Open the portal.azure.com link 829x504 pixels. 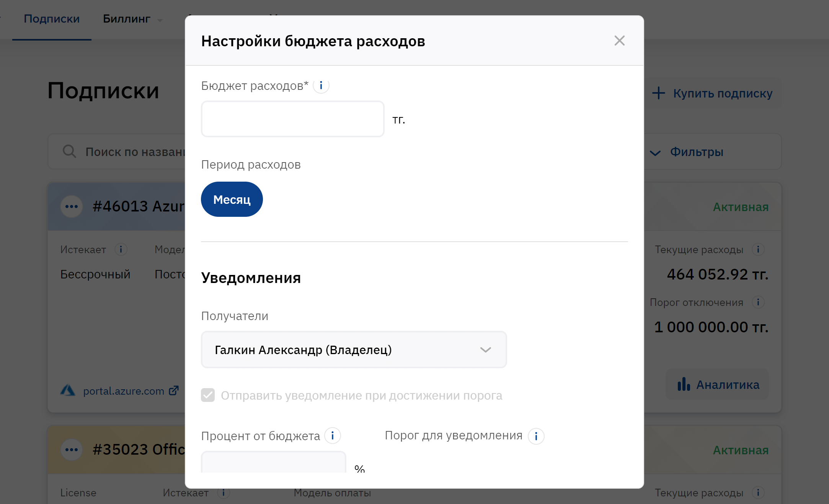(x=123, y=391)
